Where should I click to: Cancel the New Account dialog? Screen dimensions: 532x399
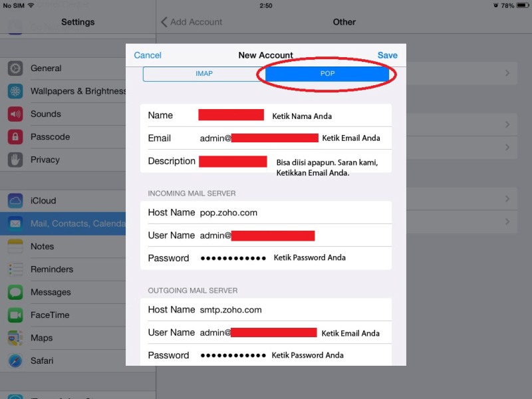(148, 55)
